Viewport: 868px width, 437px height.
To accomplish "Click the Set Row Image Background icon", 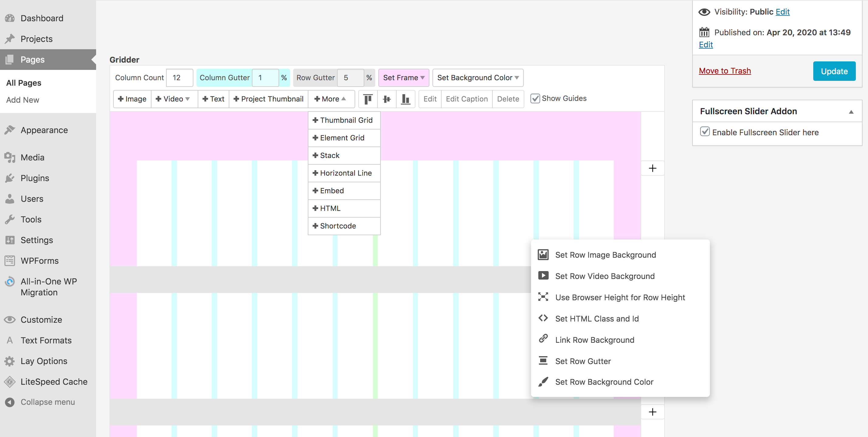I will pyautogui.click(x=543, y=255).
